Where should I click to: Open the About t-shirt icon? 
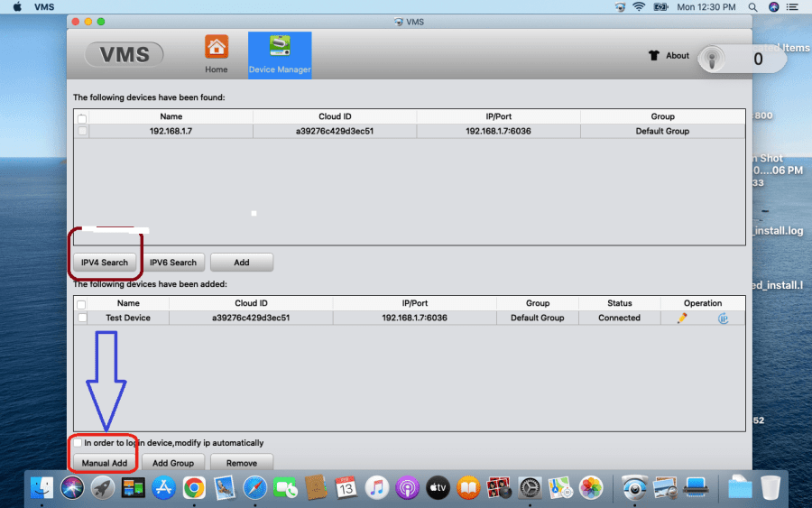pos(654,55)
